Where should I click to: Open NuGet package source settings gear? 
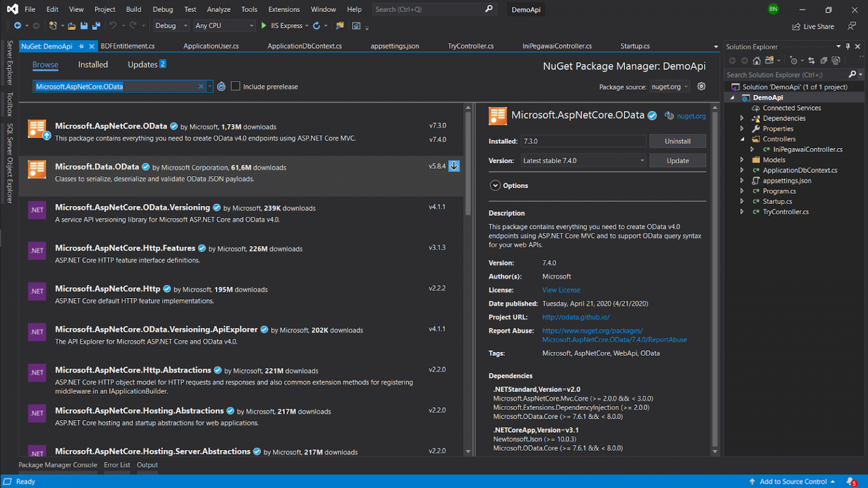tap(701, 86)
